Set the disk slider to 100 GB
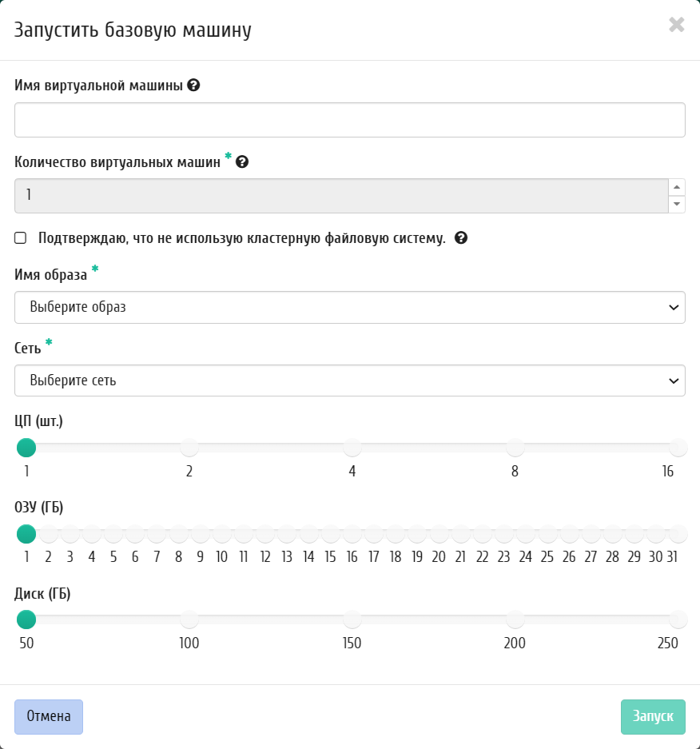 pyautogui.click(x=189, y=620)
